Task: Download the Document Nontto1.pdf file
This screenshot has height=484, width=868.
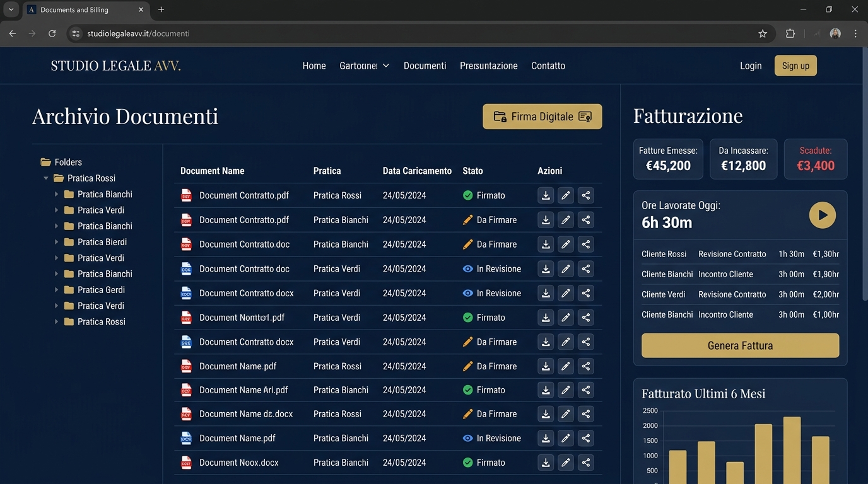Action: [x=546, y=318]
